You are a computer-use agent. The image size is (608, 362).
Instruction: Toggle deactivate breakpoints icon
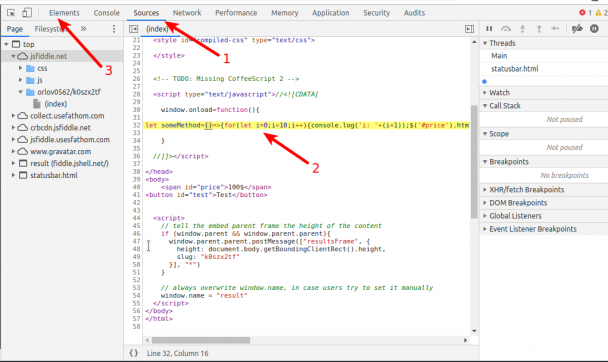tap(577, 28)
